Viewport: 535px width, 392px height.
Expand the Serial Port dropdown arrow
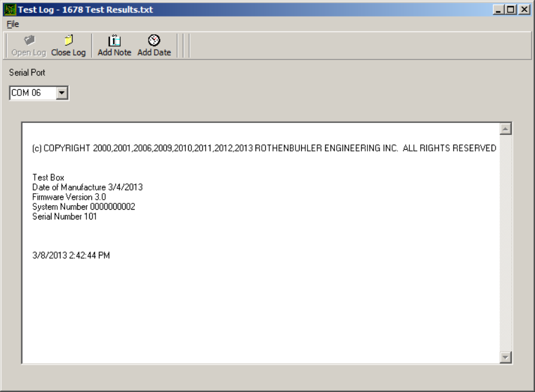coord(62,93)
